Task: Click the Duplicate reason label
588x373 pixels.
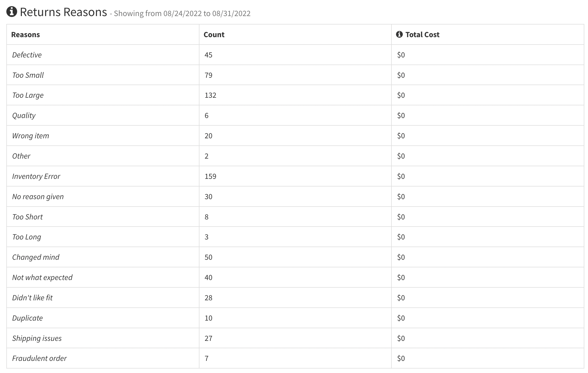Action: click(x=27, y=318)
